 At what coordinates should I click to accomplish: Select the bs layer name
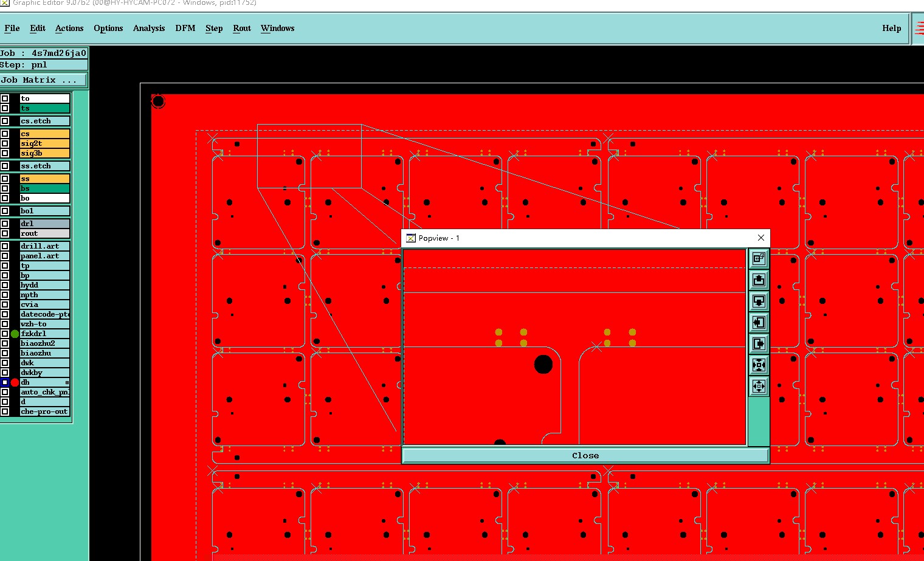coord(45,188)
